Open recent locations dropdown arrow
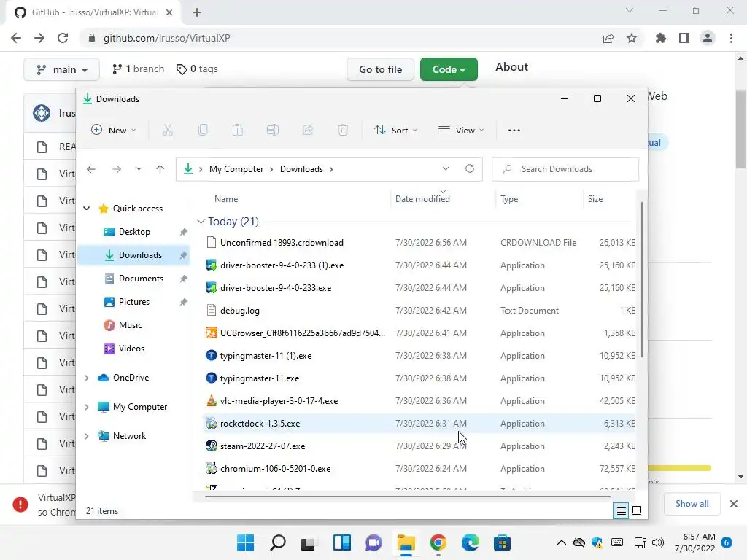The width and height of the screenshot is (747, 560). (x=139, y=169)
